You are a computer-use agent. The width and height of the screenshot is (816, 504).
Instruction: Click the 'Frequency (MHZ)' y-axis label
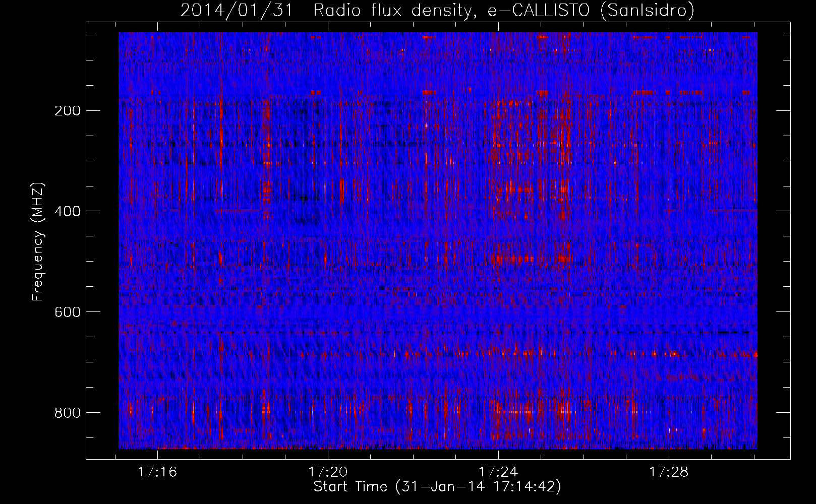click(x=38, y=241)
